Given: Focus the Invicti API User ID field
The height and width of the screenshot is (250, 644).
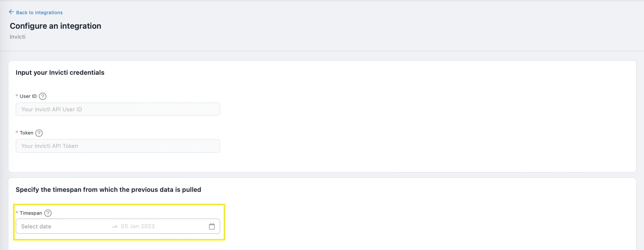Looking at the screenshot, I should point(118,109).
